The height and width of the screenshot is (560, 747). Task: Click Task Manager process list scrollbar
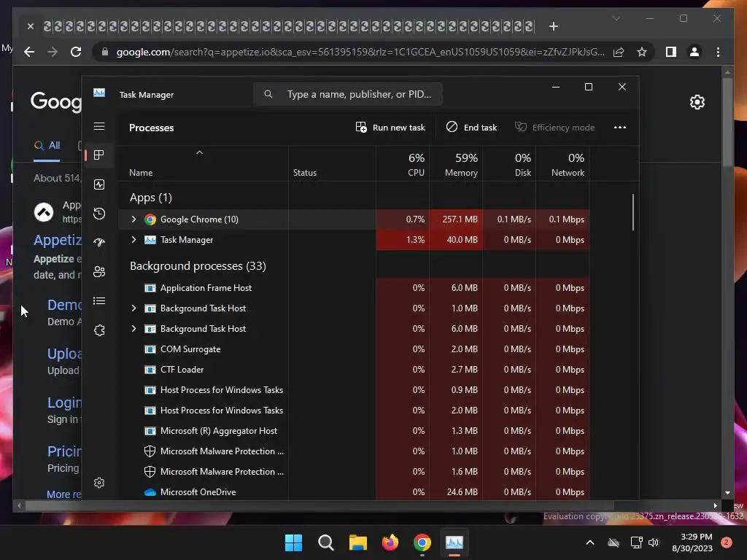pyautogui.click(x=633, y=212)
